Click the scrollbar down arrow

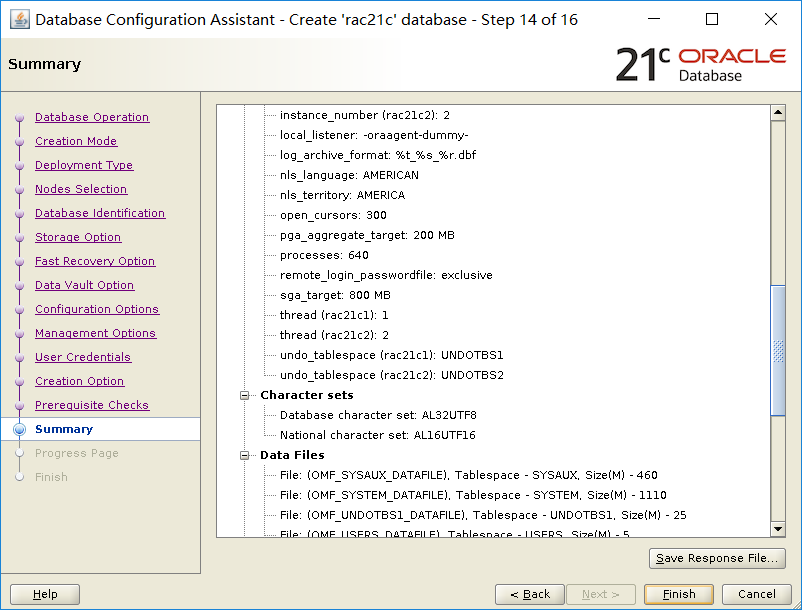[778, 529]
